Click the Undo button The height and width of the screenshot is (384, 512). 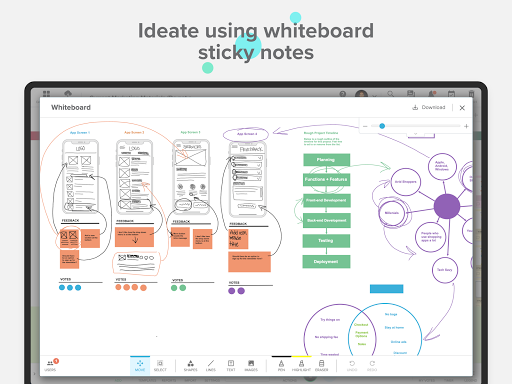pyautogui.click(x=352, y=366)
